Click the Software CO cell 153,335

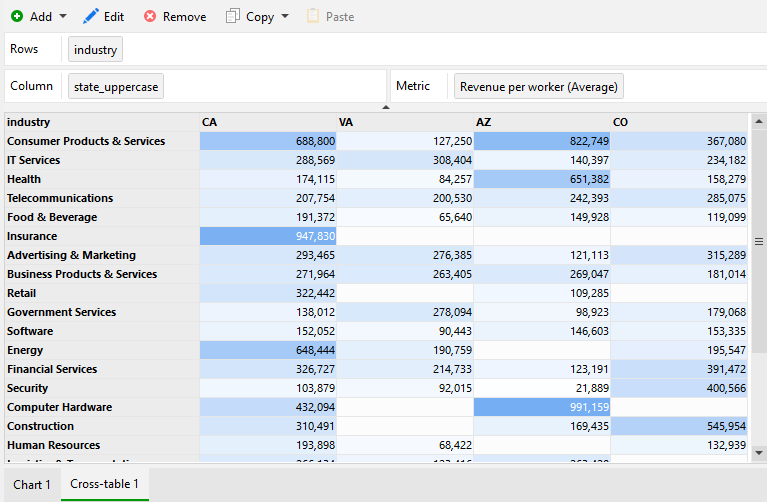click(x=679, y=331)
